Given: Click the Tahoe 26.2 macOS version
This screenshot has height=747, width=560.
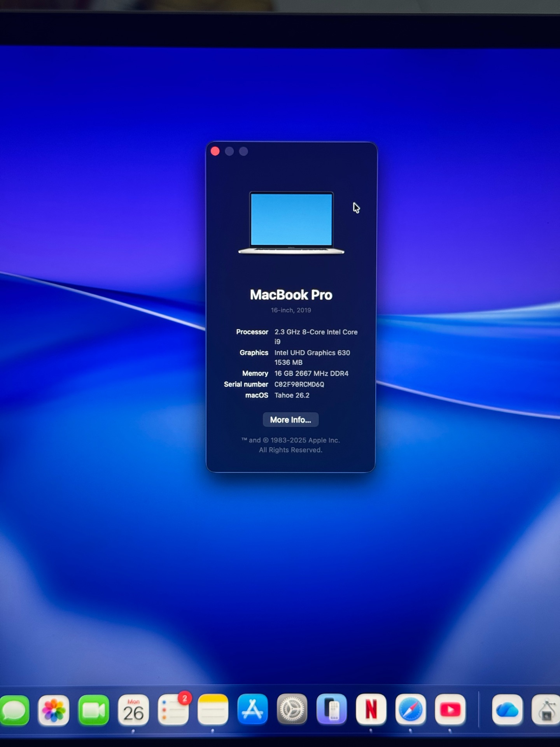Looking at the screenshot, I should click(292, 395).
